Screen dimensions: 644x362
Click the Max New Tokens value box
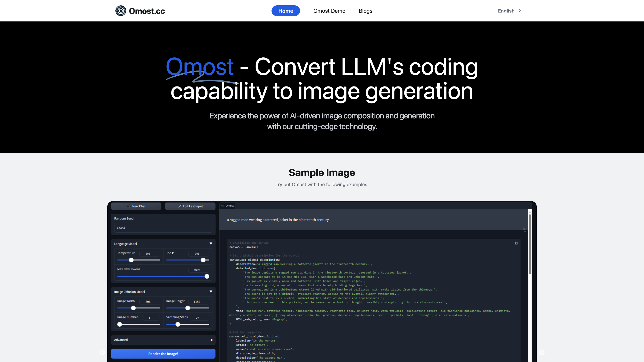198,269
